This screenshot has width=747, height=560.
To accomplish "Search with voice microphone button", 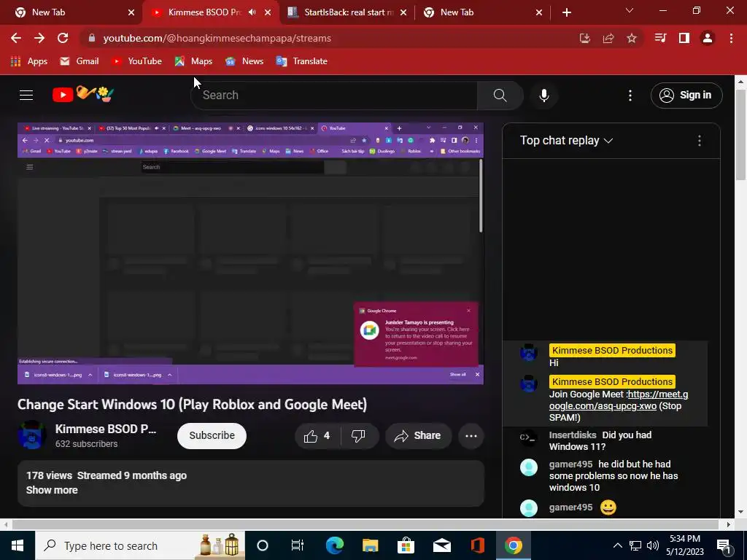I will coord(543,96).
